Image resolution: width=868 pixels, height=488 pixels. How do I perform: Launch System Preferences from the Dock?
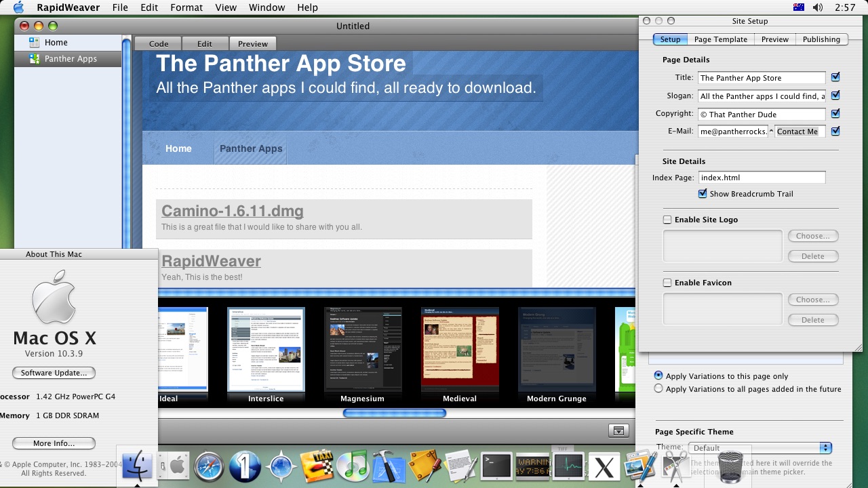pyautogui.click(x=174, y=466)
